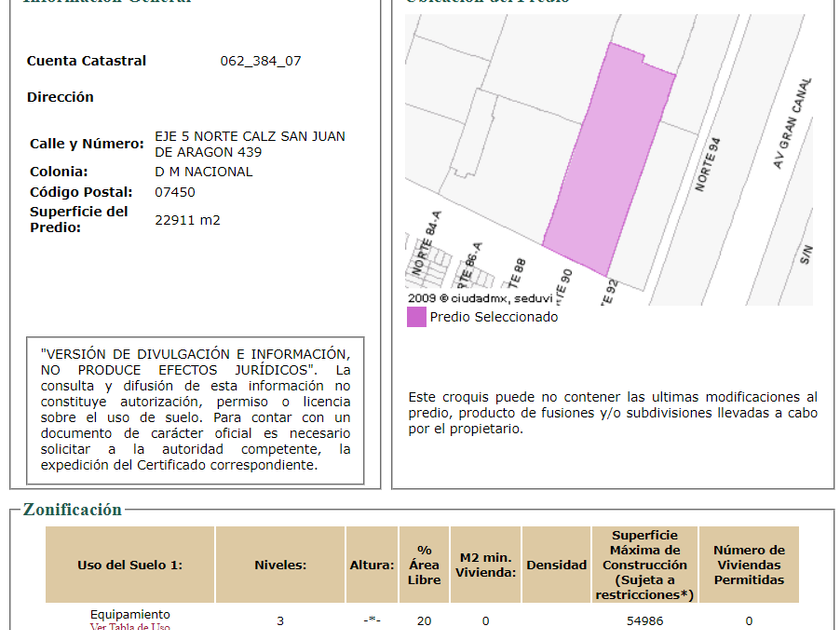The image size is (840, 630).
Task: Open the 'Ver Tabla de Uso' link
Action: (130, 626)
